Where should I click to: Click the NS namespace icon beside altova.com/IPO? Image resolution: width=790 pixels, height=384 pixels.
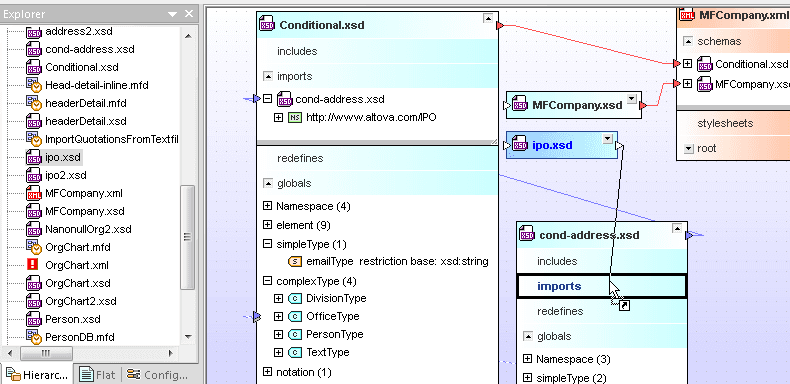coord(294,117)
